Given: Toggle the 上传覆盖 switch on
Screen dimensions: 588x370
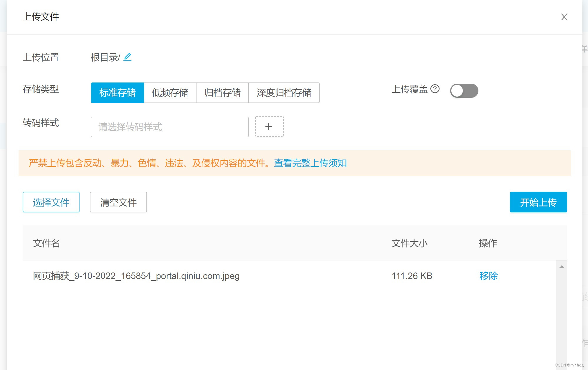Looking at the screenshot, I should click(x=464, y=91).
